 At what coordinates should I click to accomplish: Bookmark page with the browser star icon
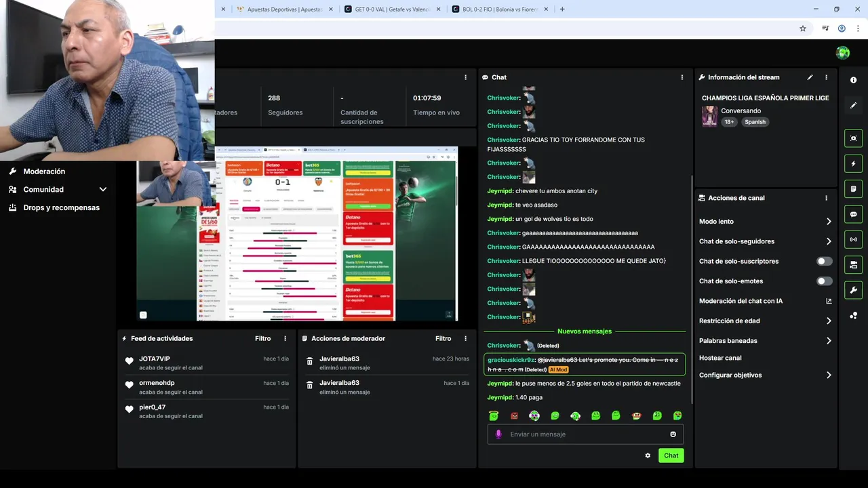[x=803, y=28]
